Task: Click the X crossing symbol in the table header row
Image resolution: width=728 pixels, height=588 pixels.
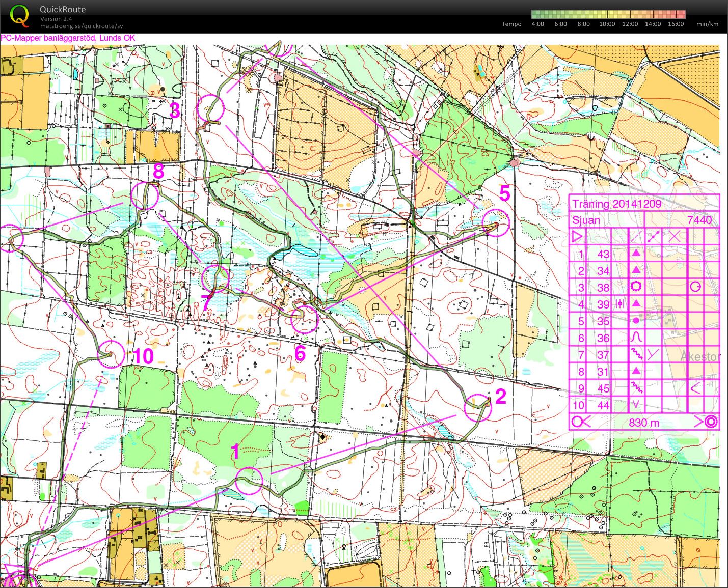Action: pos(675,236)
